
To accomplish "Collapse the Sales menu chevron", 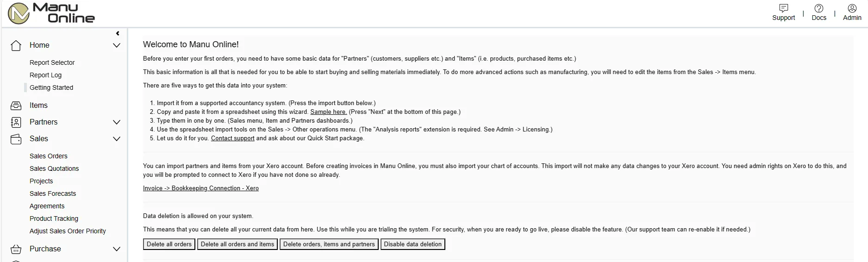I will 117,139.
